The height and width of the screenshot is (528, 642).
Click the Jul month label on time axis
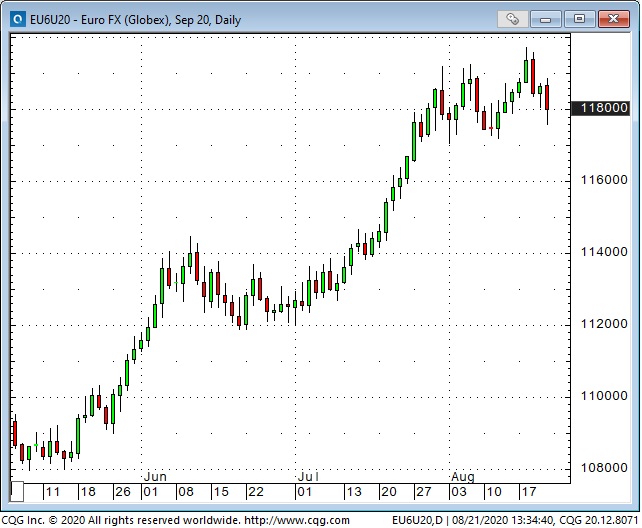click(x=308, y=477)
